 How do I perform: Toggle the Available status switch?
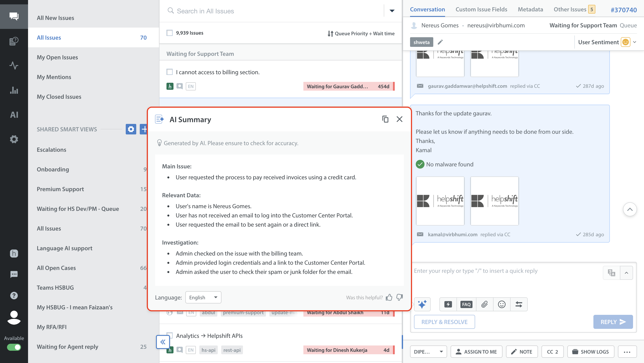click(14, 347)
